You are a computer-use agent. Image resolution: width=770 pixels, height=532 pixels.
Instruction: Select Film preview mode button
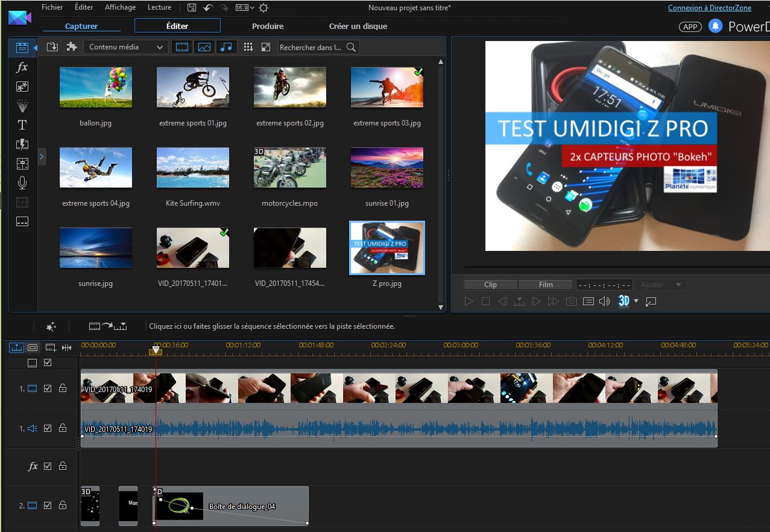click(x=545, y=285)
